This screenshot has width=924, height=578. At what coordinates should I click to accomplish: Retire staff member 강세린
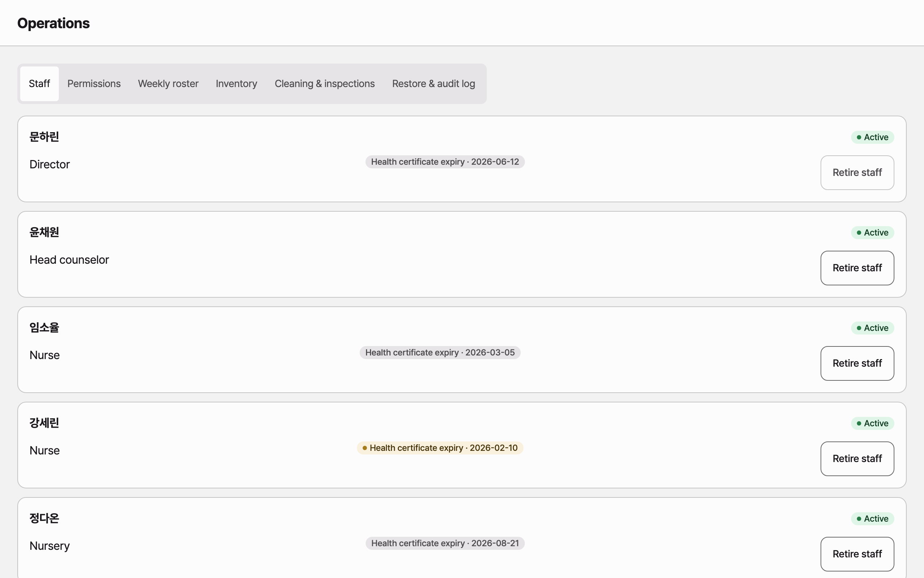coord(857,459)
